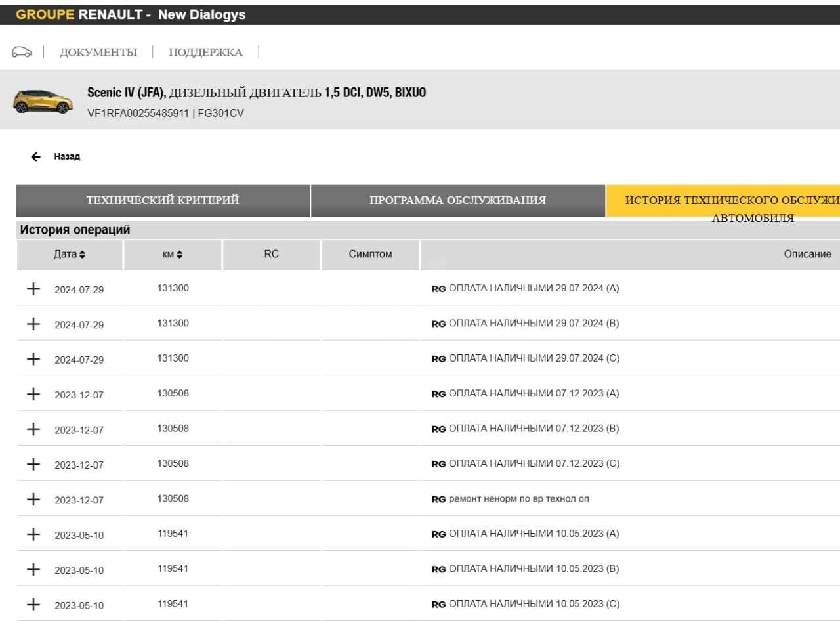Image resolution: width=840 pixels, height=621 pixels.
Task: Sort the table by км column
Action: tap(173, 255)
